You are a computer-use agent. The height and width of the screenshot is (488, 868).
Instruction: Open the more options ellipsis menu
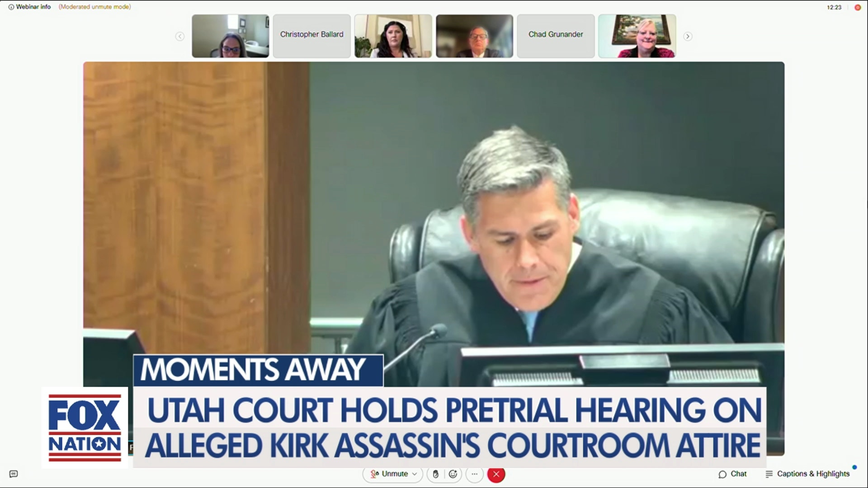pos(474,474)
